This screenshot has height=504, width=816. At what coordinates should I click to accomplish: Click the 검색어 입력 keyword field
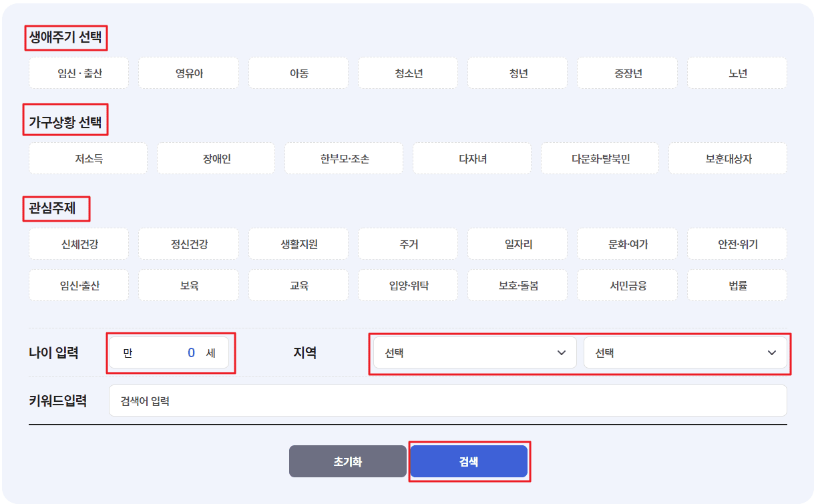click(x=447, y=401)
